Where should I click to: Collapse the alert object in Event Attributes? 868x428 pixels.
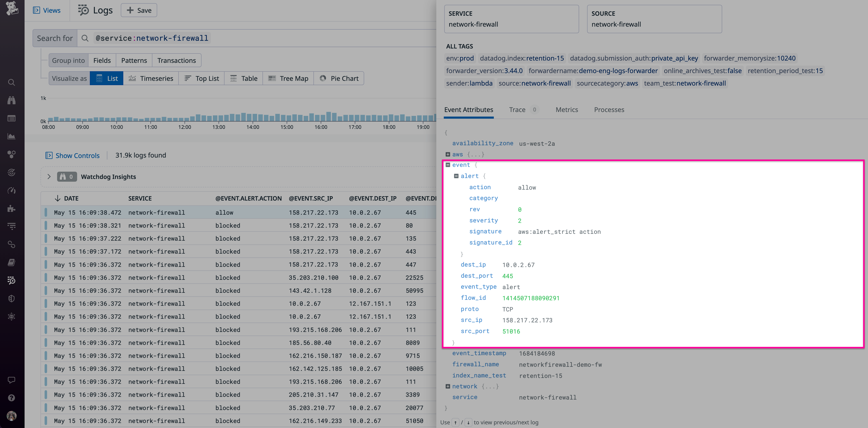point(456,176)
